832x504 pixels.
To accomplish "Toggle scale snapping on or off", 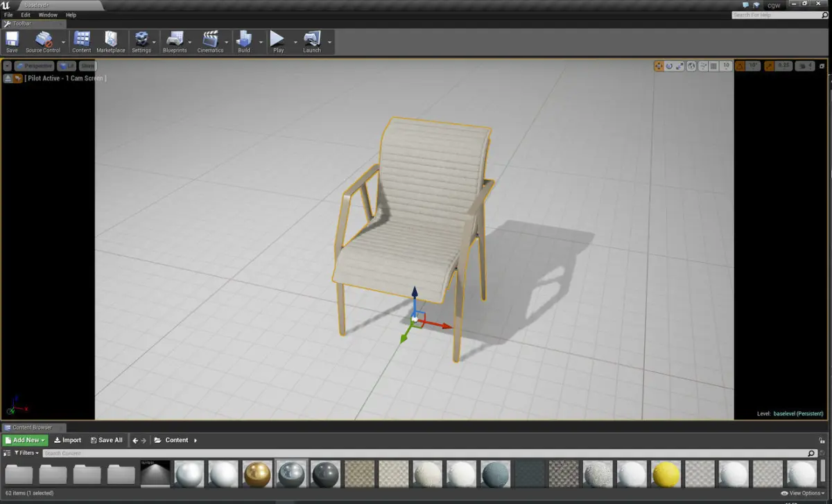I will (x=768, y=66).
